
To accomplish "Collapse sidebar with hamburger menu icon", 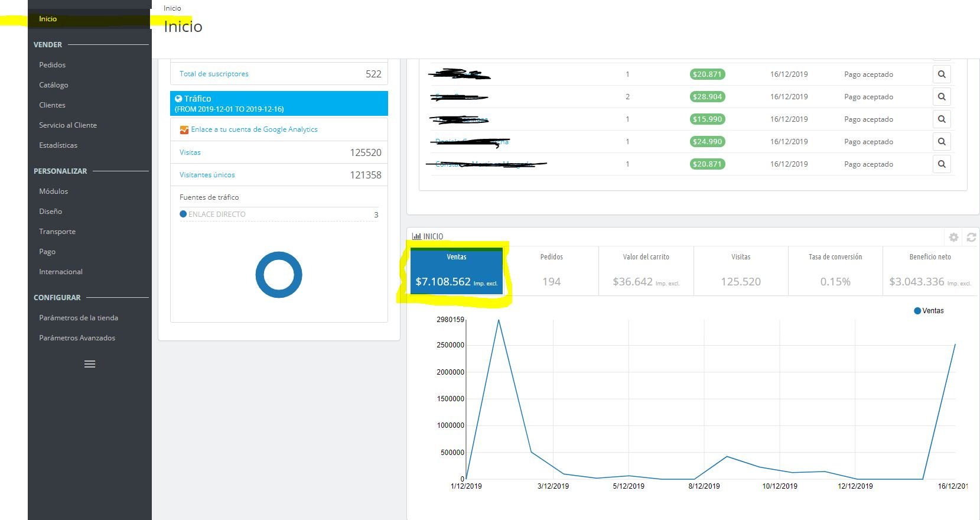I will click(x=90, y=364).
